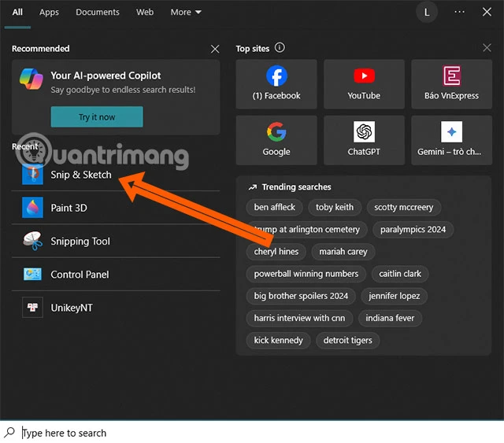Image resolution: width=504 pixels, height=443 pixels.
Task: Open the Control Panel icon
Action: [x=32, y=275]
